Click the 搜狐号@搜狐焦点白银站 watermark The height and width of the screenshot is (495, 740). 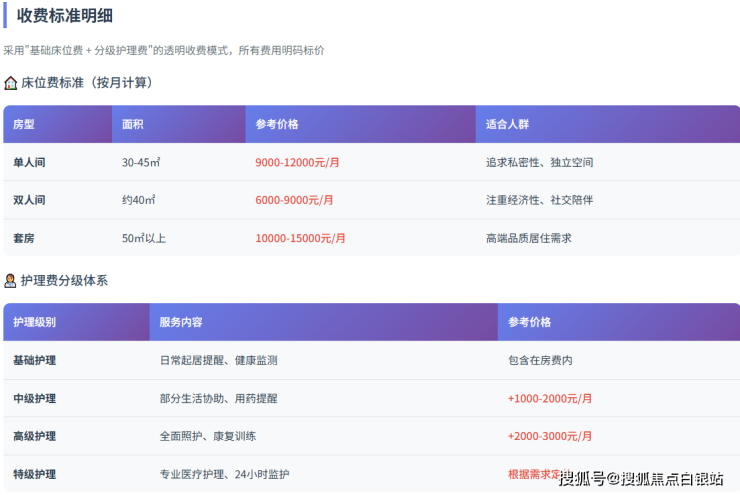point(641,478)
